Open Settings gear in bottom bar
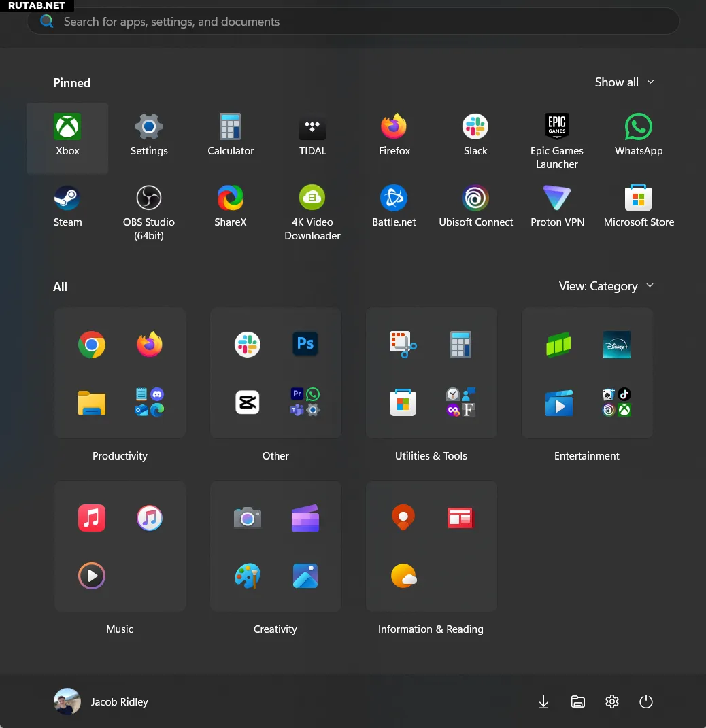The width and height of the screenshot is (706, 728). pyautogui.click(x=612, y=701)
